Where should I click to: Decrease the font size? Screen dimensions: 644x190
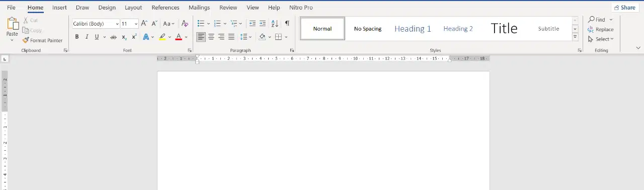point(154,23)
